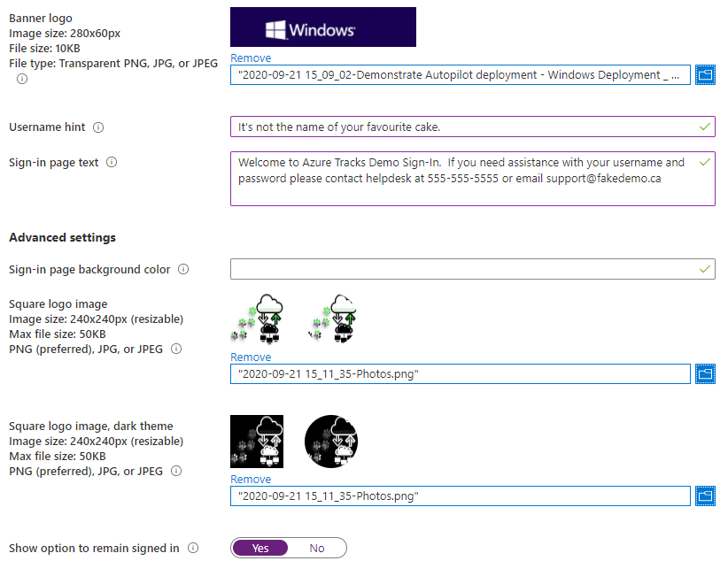
Task: Click the banner logo file browse icon
Action: 705,74
